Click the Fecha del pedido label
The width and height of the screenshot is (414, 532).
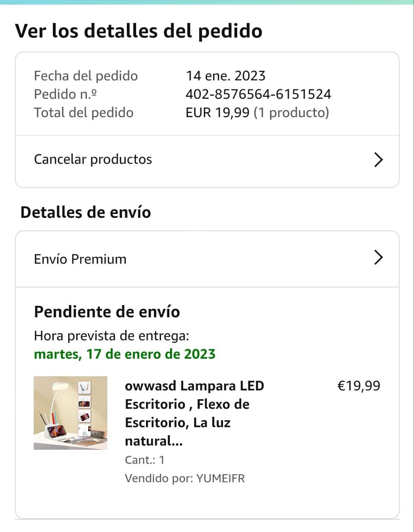86,76
